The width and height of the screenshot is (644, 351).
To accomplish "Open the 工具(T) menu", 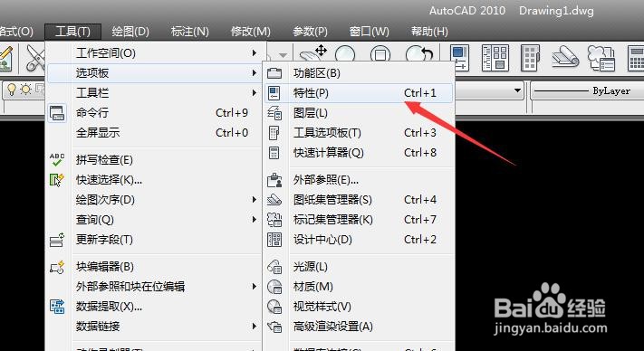I will (72, 32).
